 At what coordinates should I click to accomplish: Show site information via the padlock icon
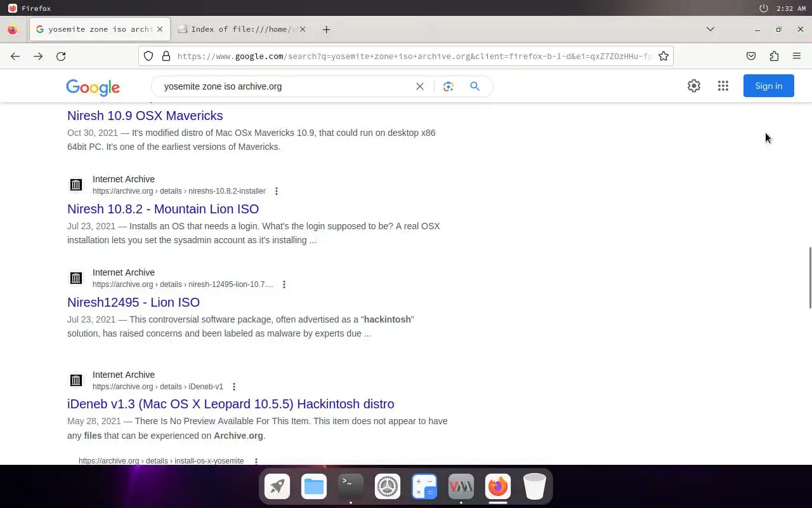166,56
